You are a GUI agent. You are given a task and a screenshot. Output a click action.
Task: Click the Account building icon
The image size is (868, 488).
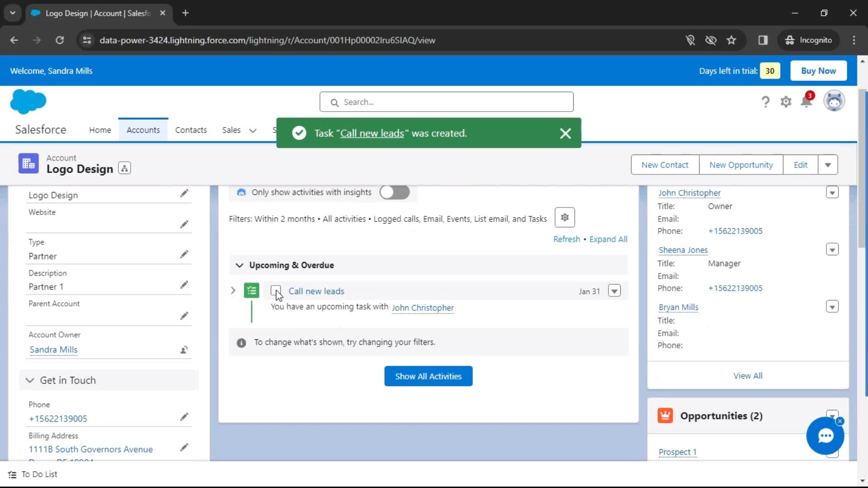[28, 164]
